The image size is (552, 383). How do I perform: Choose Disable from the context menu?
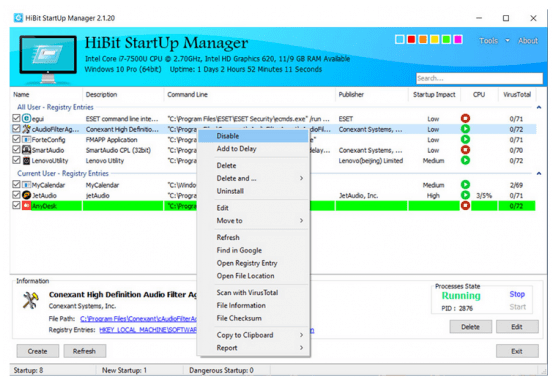253,136
